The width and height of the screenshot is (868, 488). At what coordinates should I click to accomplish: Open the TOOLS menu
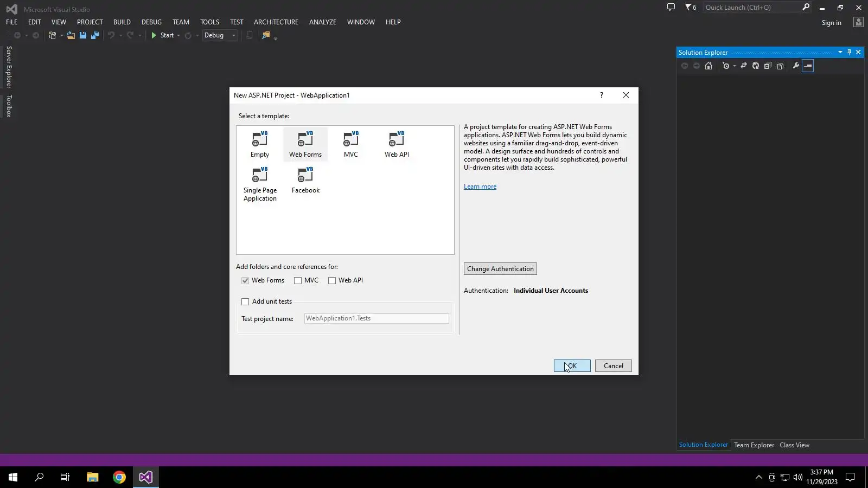click(210, 22)
